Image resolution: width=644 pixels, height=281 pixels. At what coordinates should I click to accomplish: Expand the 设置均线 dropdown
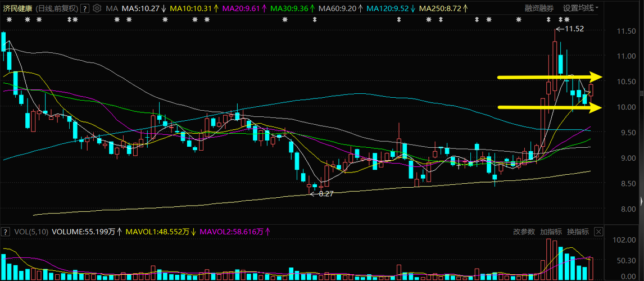580,8
